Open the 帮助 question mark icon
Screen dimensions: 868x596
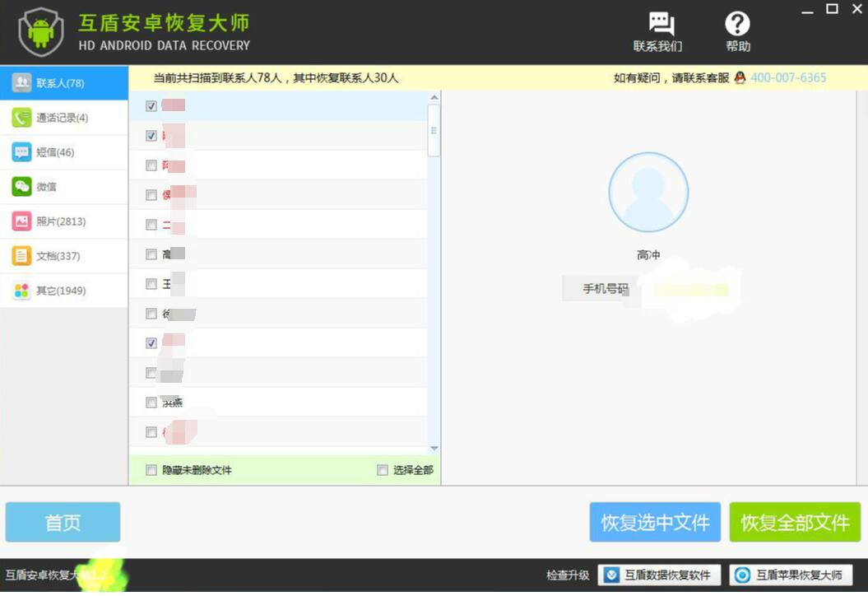[737, 25]
